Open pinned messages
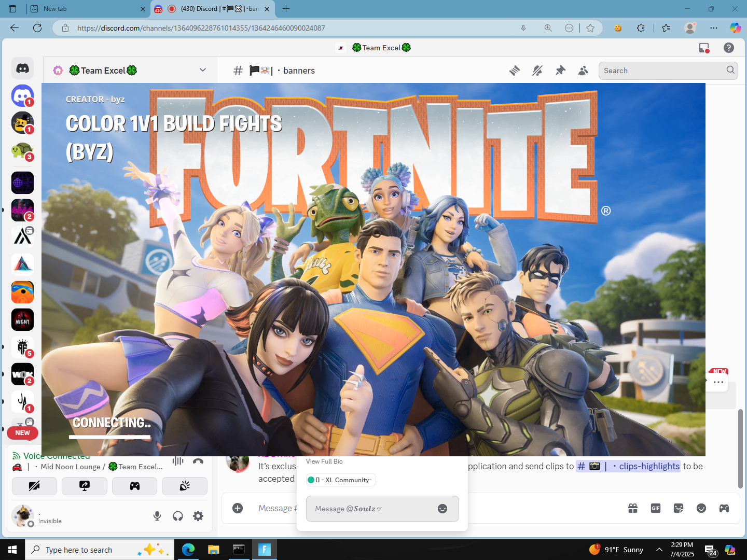This screenshot has width=747, height=560. [x=560, y=71]
